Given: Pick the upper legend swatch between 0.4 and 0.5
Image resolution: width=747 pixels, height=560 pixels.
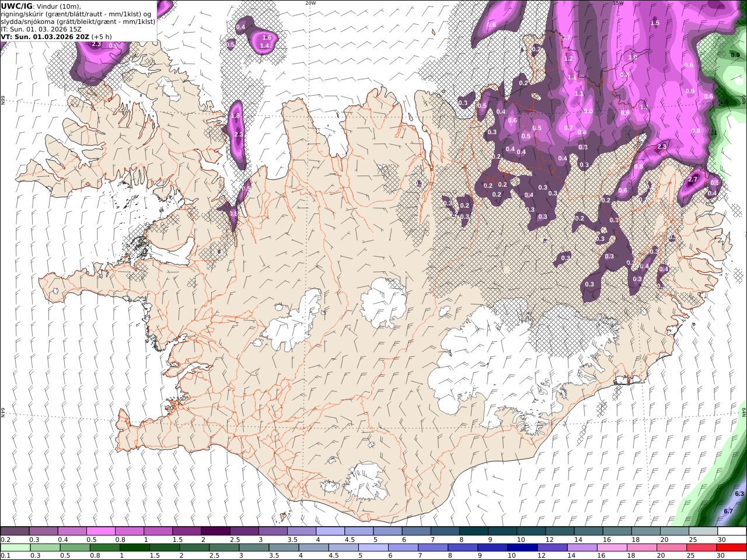Looking at the screenshot, I should [x=72, y=531].
